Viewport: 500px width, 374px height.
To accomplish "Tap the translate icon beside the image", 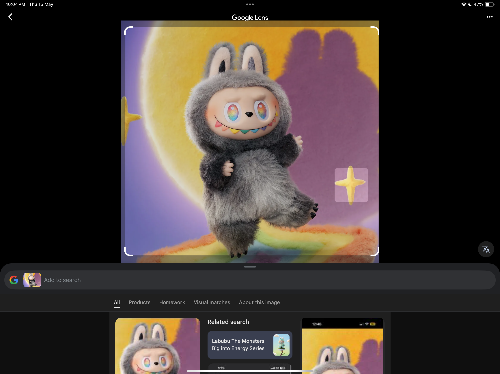I will (x=486, y=249).
